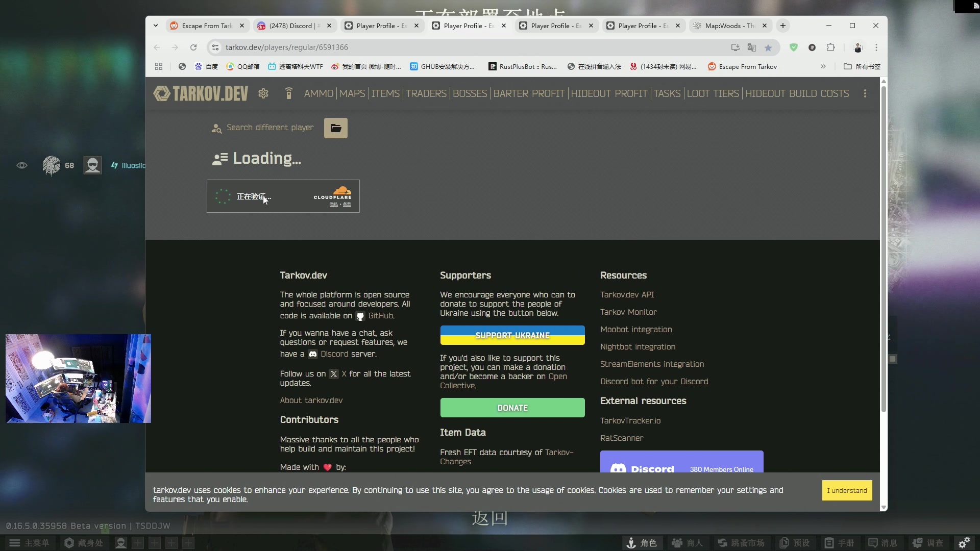Open the AMMO page
This screenshot has width=980, height=551.
[318, 93]
